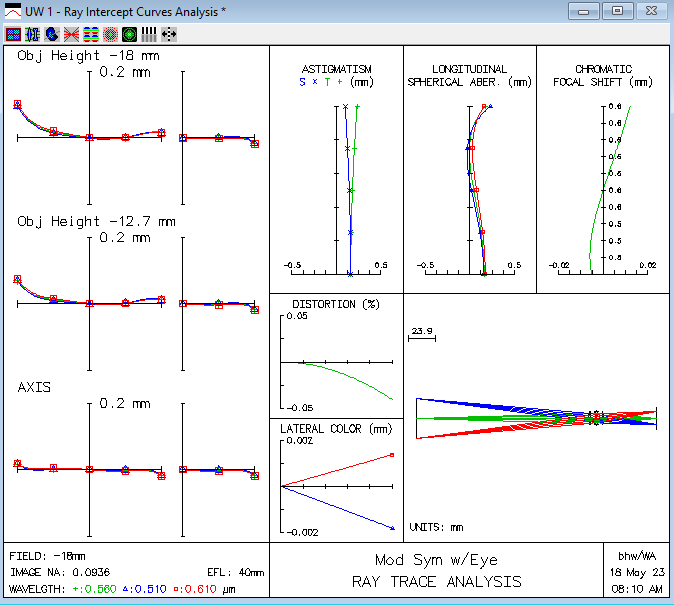Click the LATERAL COLOR (mm) title

tap(336, 429)
